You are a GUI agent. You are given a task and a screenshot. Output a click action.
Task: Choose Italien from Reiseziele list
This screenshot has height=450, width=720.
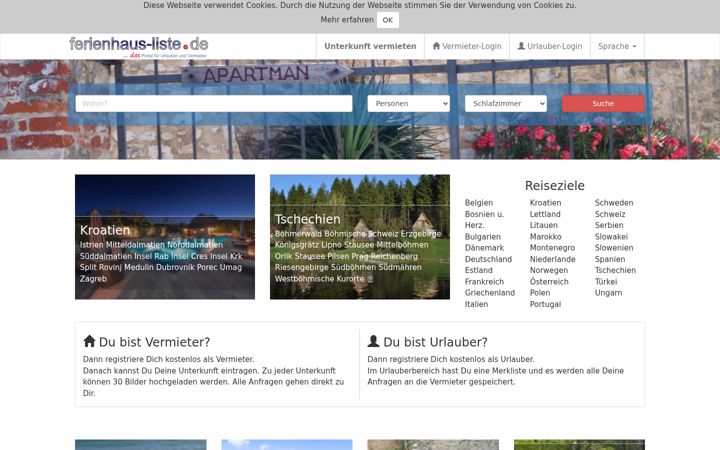point(476,304)
